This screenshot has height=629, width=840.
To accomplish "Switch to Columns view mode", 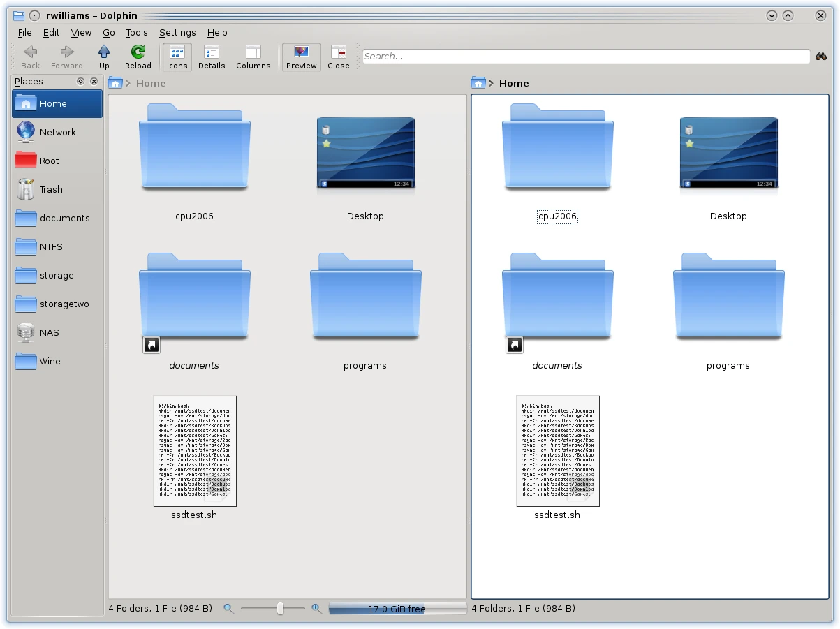I will pyautogui.click(x=253, y=57).
